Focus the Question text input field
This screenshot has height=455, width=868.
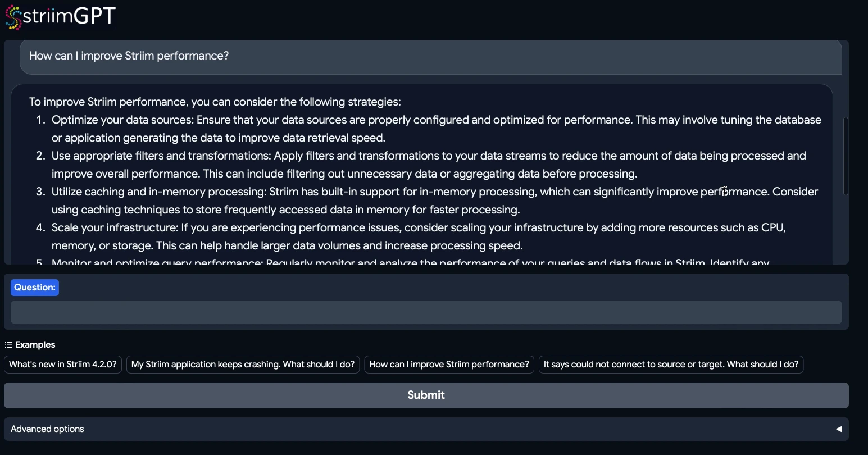pyautogui.click(x=426, y=312)
